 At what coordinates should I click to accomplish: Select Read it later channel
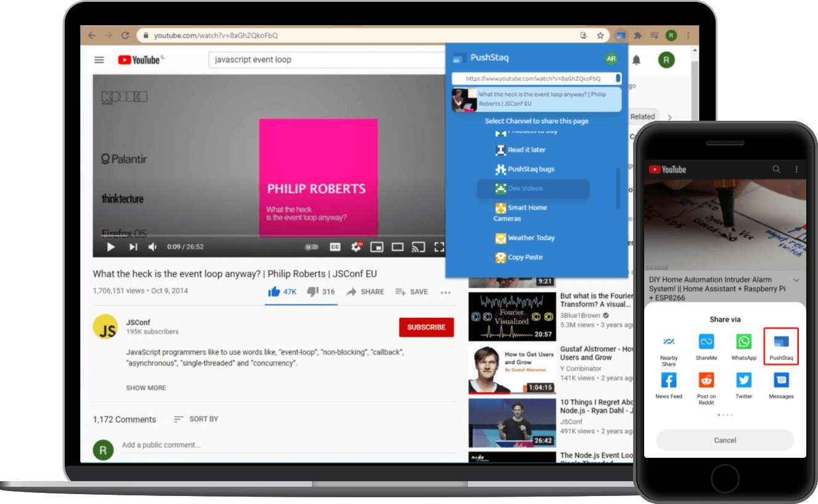pos(521,150)
